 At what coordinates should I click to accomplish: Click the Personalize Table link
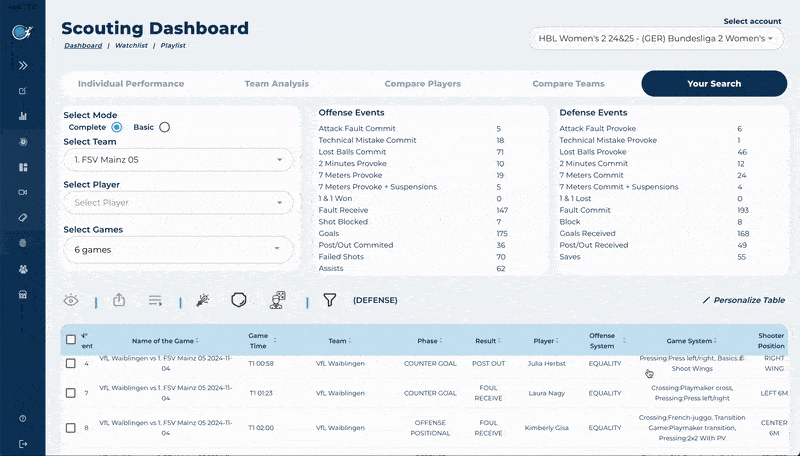point(743,300)
